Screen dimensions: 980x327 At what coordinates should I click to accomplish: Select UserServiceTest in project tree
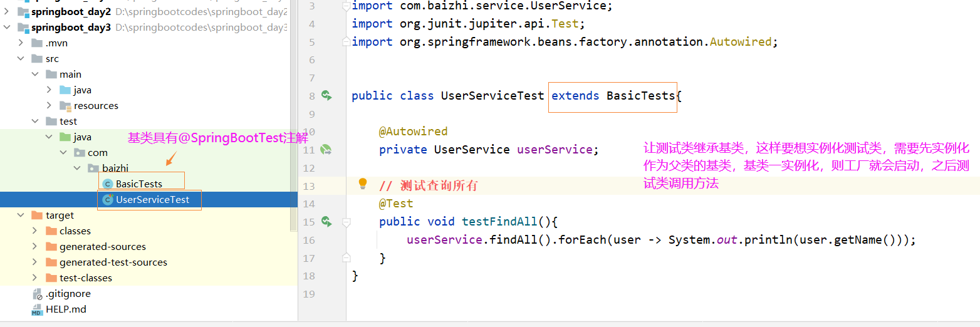(x=152, y=199)
